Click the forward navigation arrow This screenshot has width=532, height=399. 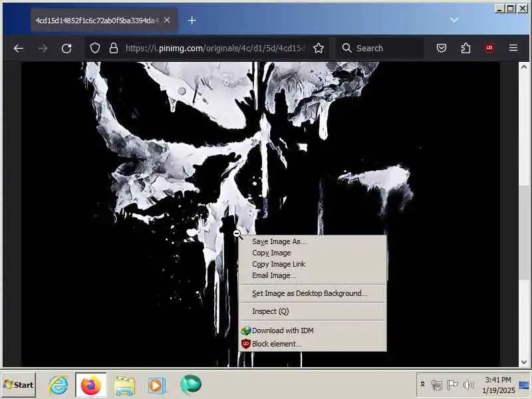click(43, 49)
